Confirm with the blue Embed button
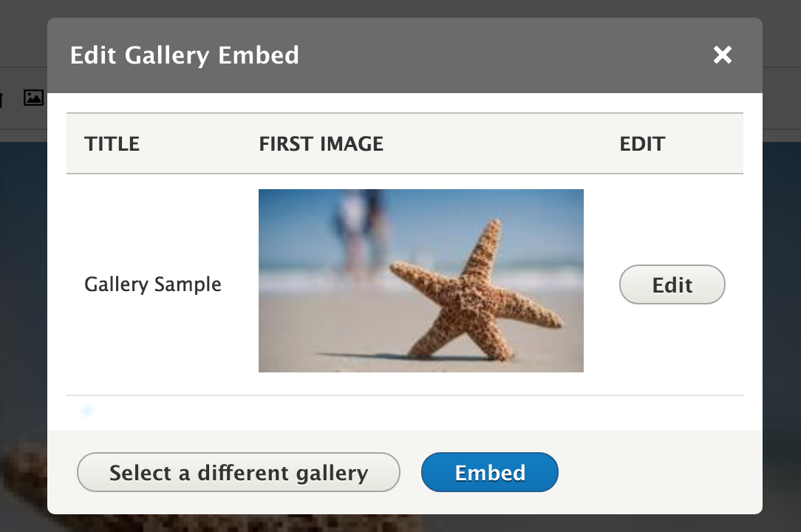 489,473
